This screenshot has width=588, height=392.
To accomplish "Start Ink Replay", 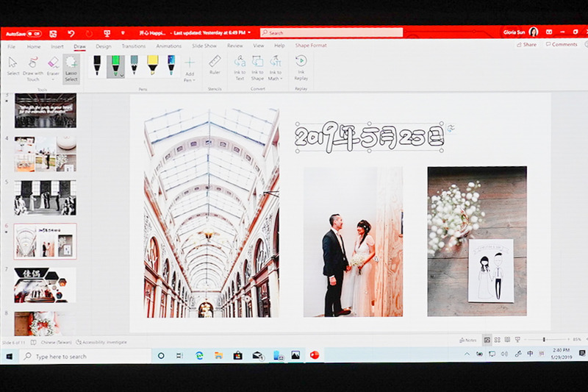I will pos(301,68).
